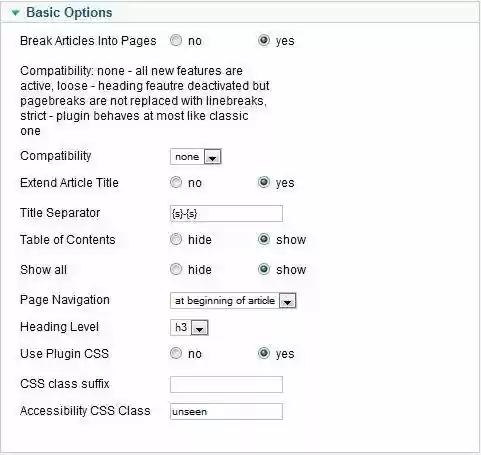Viewport: 481px width, 455px height.
Task: Click the 'CSS class suffix' label
Action: click(65, 384)
